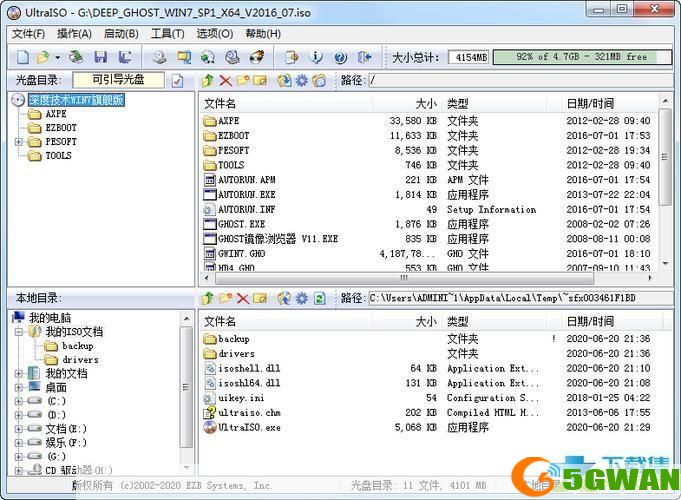
Task: Click the Mount to virtual drive icon
Action: [232, 57]
